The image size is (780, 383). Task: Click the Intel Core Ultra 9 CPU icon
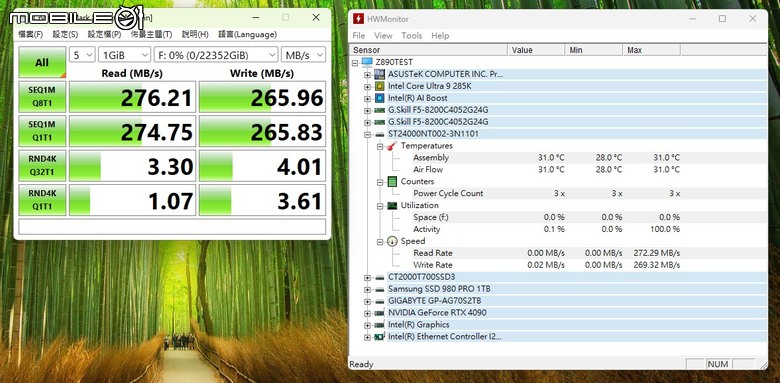click(380, 86)
